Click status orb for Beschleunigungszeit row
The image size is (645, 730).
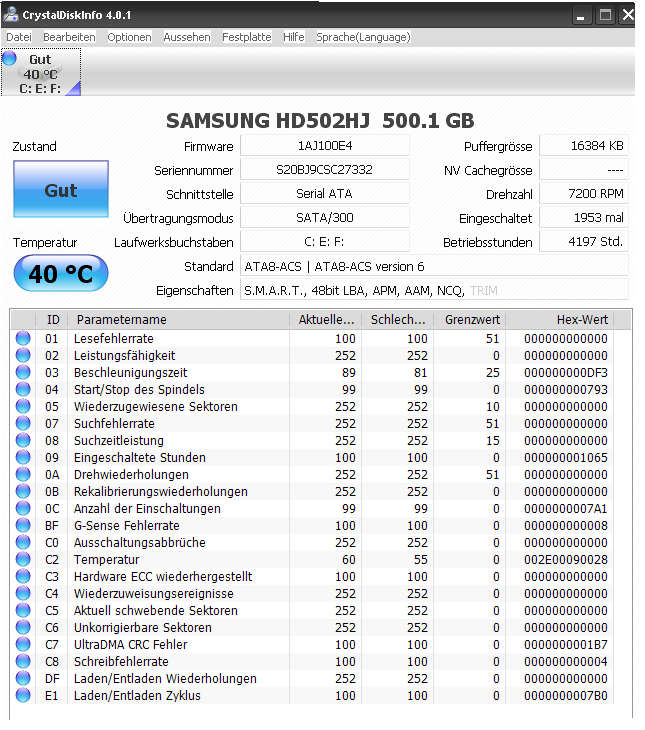[23, 372]
